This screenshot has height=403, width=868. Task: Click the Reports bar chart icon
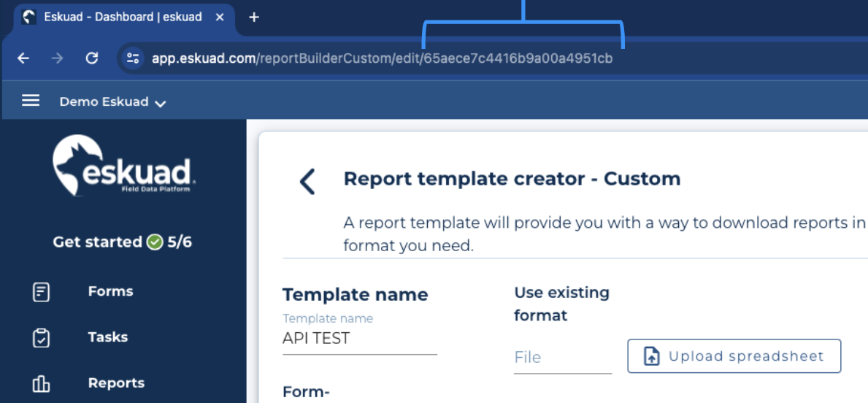[42, 383]
